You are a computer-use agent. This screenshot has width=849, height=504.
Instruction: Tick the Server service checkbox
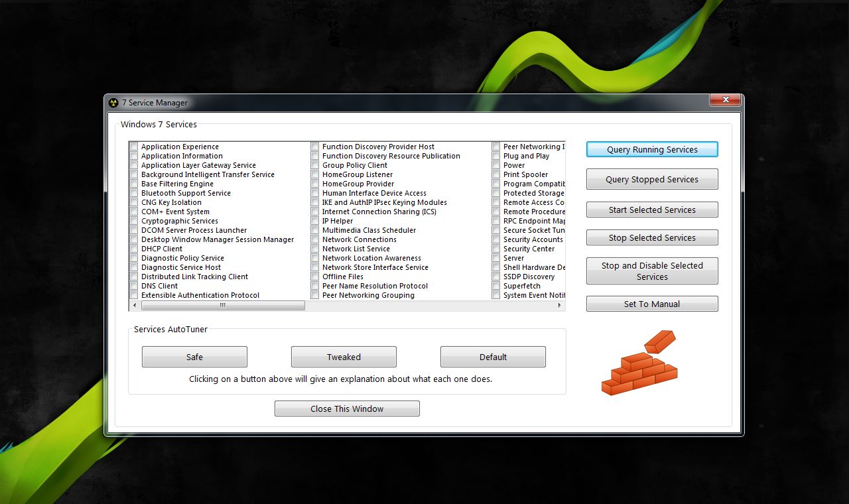(x=496, y=258)
